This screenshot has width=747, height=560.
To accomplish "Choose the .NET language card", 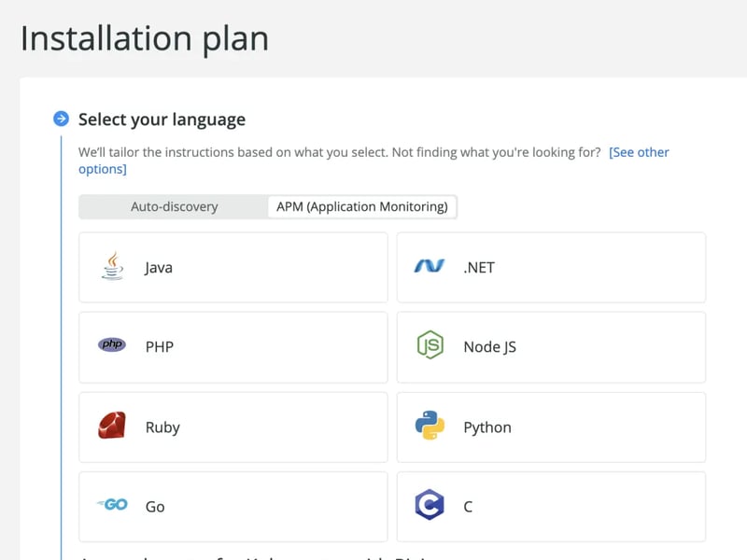I will [x=551, y=268].
